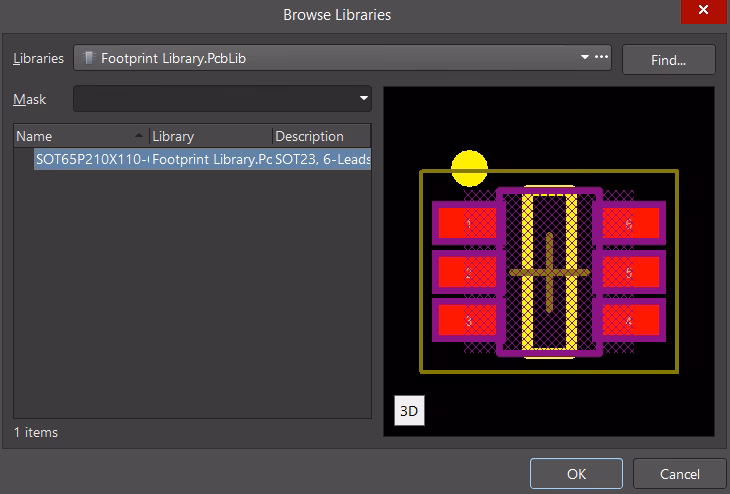Select pad 4 in the footprint preview

tap(629, 321)
